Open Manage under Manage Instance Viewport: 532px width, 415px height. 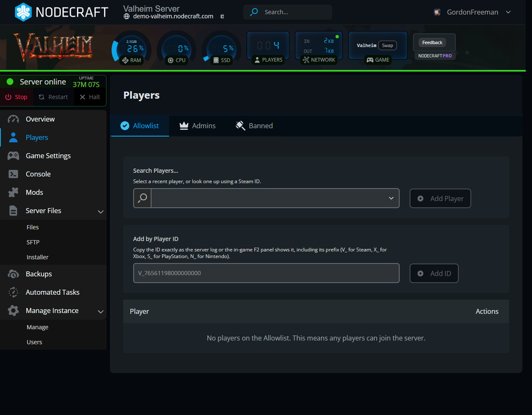point(37,327)
